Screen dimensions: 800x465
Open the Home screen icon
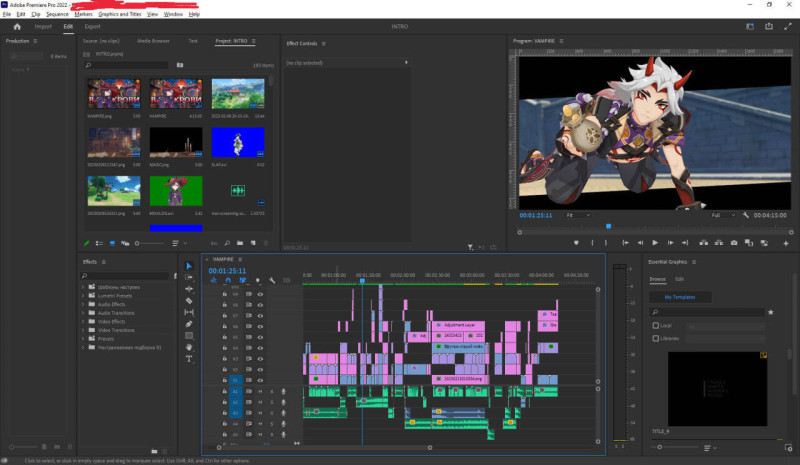point(17,27)
